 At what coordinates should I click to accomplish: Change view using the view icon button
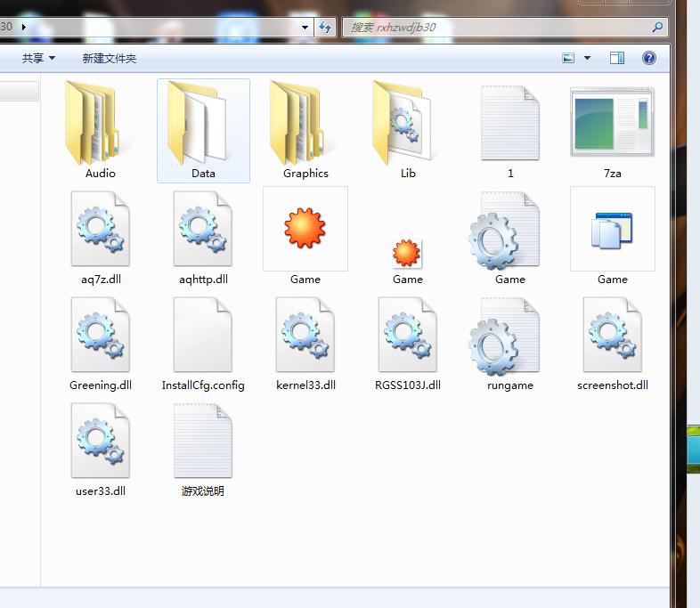coord(568,58)
